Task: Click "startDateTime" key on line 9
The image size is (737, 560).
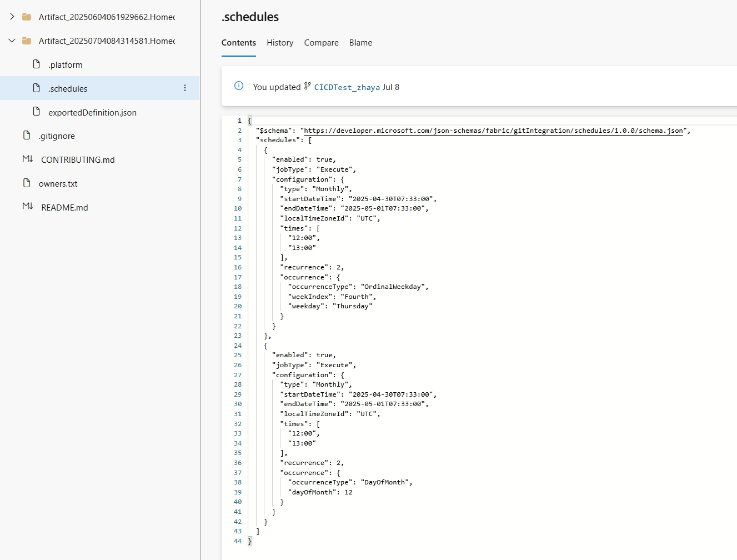Action: click(x=310, y=199)
